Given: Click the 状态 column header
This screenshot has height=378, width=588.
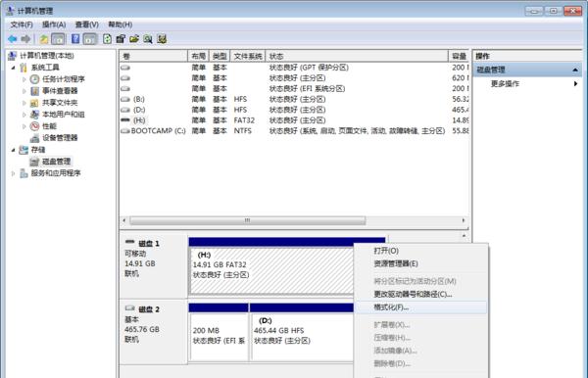Looking at the screenshot, I should point(357,56).
